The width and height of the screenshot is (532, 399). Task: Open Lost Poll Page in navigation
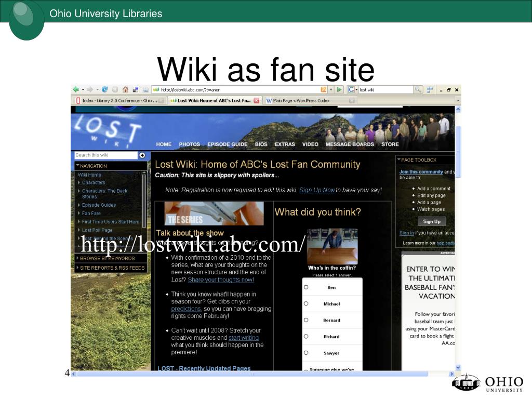coord(97,230)
